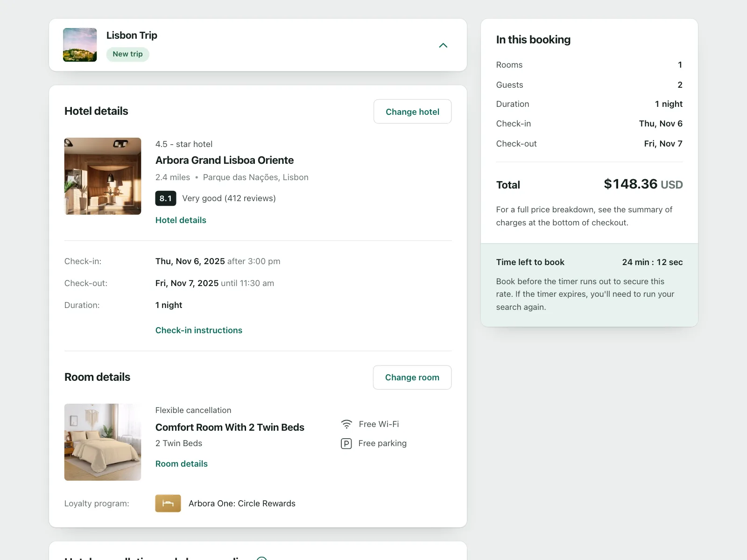The width and height of the screenshot is (747, 560).
Task: Open the green Room details link
Action: [182, 464]
